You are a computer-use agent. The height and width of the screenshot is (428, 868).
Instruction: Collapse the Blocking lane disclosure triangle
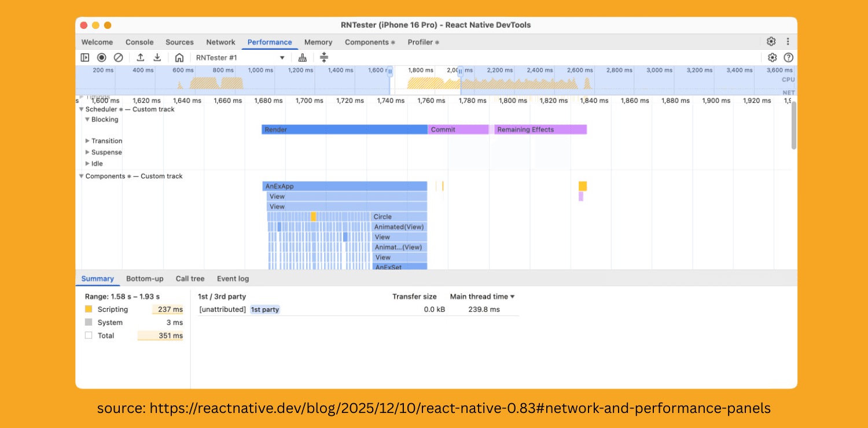coord(87,119)
